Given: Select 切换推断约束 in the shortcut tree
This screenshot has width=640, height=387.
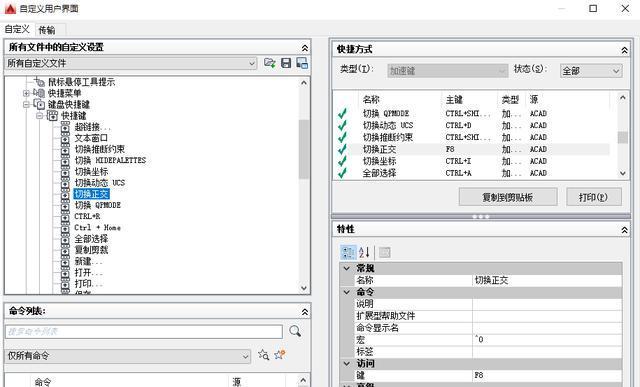Looking at the screenshot, I should coord(100,149).
